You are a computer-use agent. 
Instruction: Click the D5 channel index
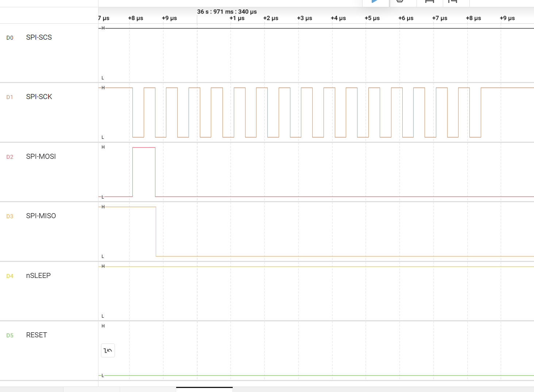click(x=10, y=336)
